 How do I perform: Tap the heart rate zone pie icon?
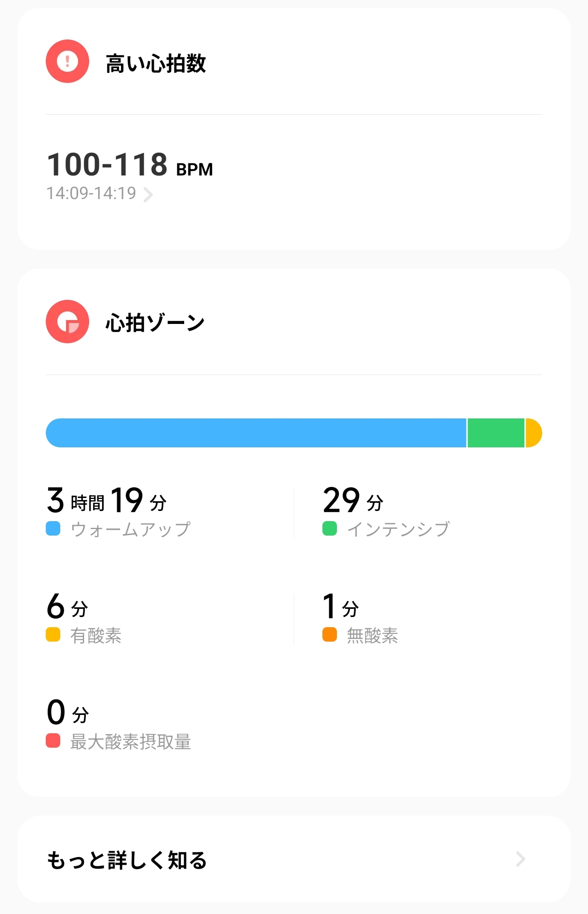tap(67, 322)
